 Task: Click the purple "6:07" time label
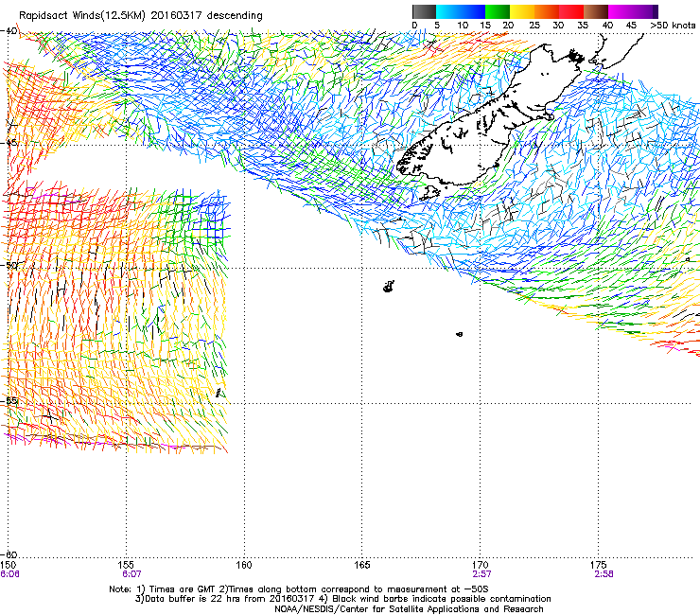pyautogui.click(x=131, y=574)
